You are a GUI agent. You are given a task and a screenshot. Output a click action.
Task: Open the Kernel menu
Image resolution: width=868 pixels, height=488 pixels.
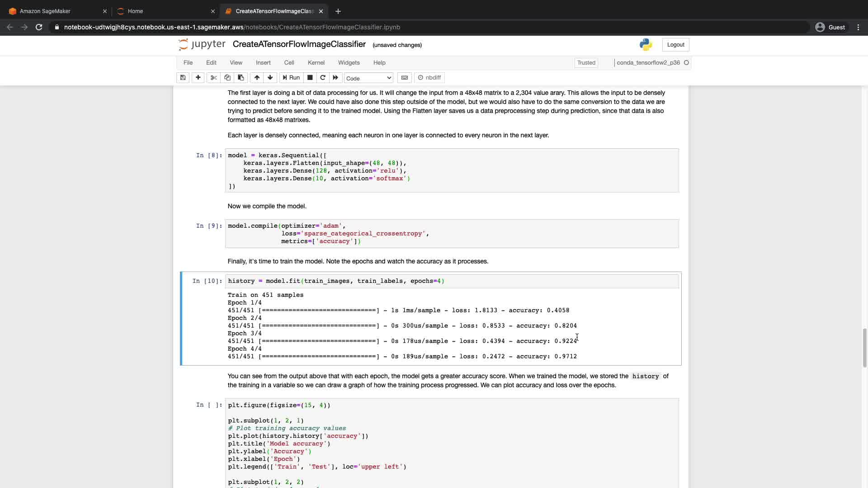point(316,63)
